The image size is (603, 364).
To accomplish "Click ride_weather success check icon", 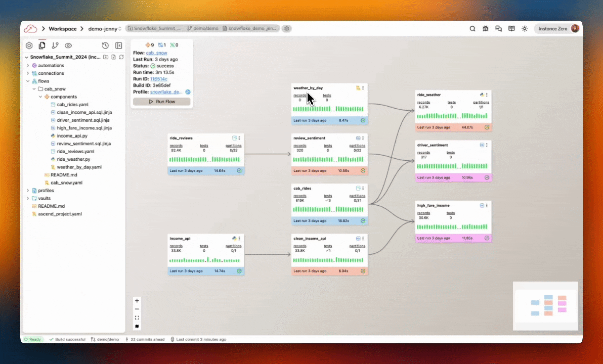I will click(x=487, y=127).
